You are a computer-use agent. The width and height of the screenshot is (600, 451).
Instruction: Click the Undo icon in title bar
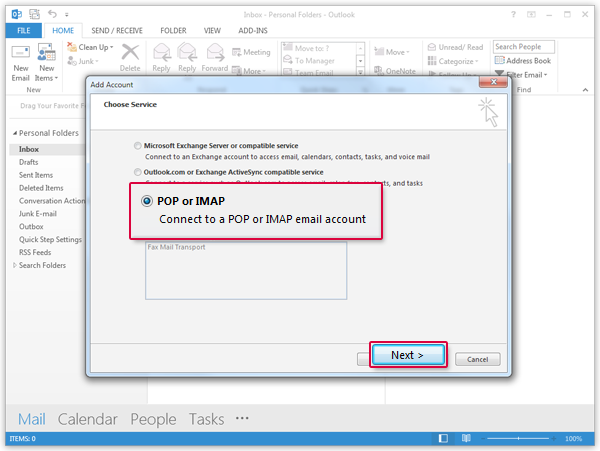[49, 11]
